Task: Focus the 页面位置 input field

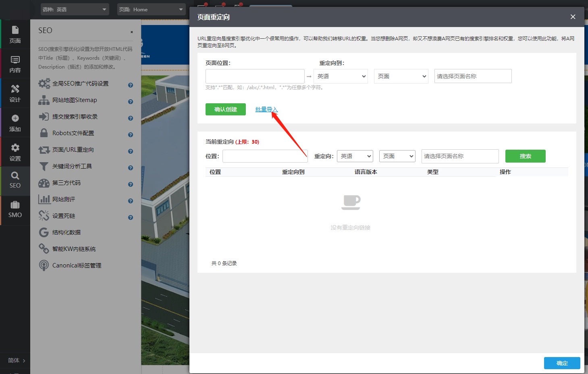Action: [x=255, y=76]
